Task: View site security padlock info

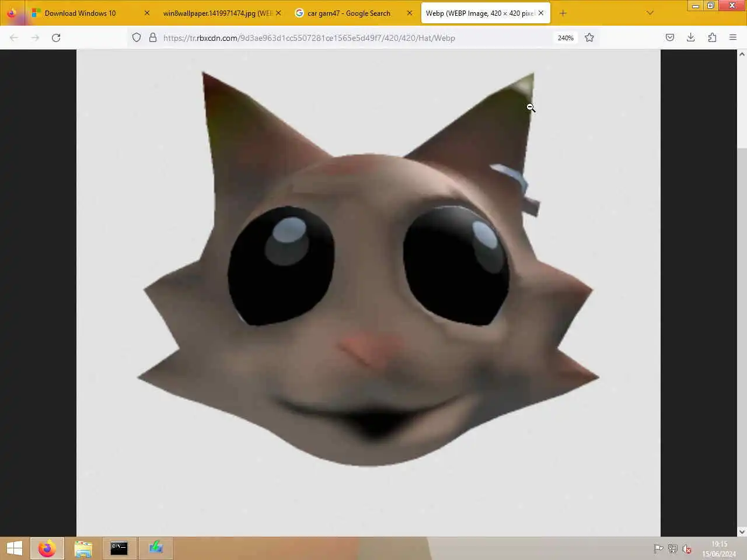Action: 152,37
